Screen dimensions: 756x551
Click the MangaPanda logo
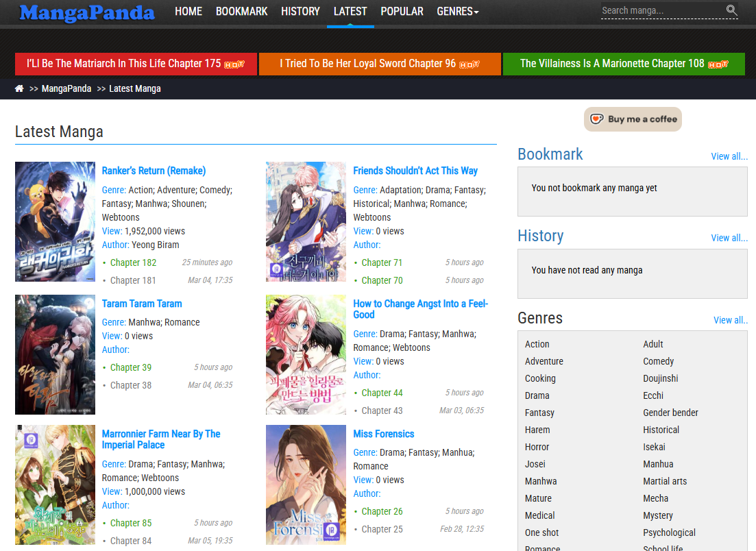pos(87,12)
